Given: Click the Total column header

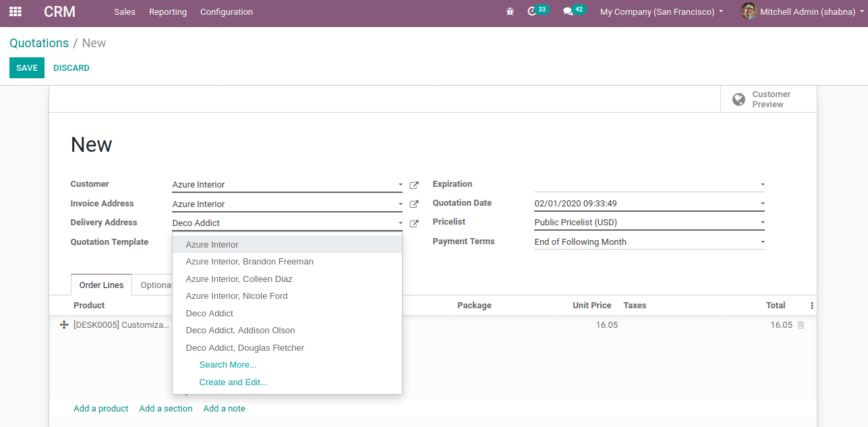Looking at the screenshot, I should [x=776, y=306].
